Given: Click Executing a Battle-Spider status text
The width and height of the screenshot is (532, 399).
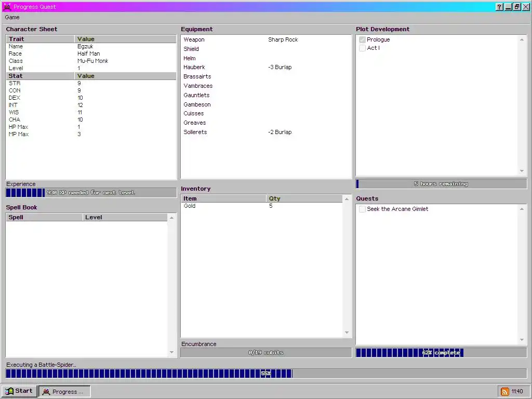Looking at the screenshot, I should [x=41, y=365].
